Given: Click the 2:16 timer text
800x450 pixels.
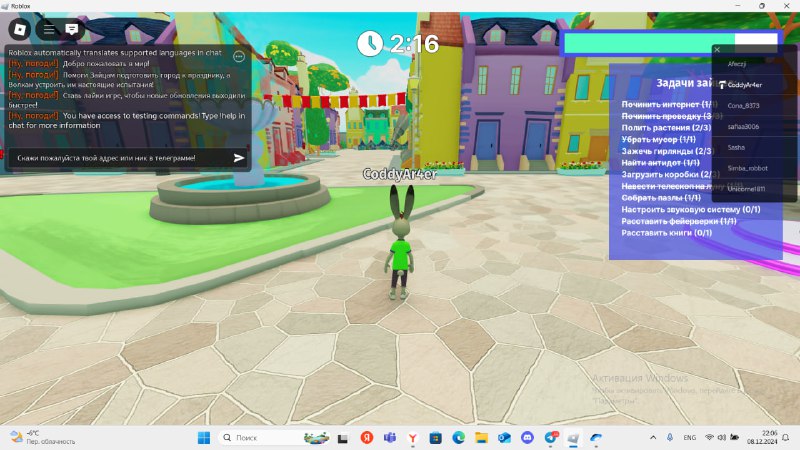Looking at the screenshot, I should click(x=414, y=44).
